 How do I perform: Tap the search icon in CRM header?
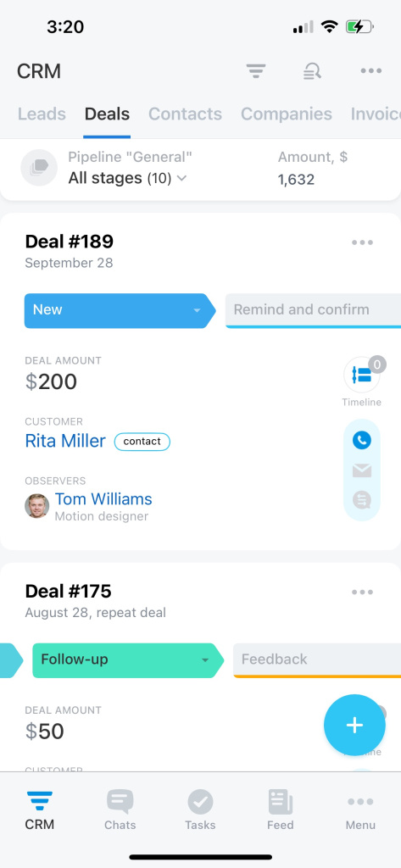(x=312, y=71)
